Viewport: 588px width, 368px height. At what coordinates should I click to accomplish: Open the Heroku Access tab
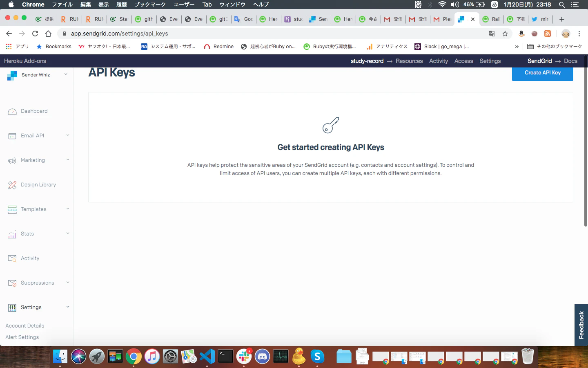[x=464, y=61]
